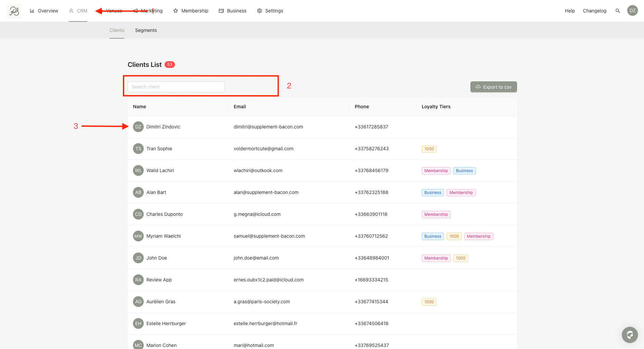Focus the Search client field
The width and height of the screenshot is (644, 349).
tap(176, 87)
